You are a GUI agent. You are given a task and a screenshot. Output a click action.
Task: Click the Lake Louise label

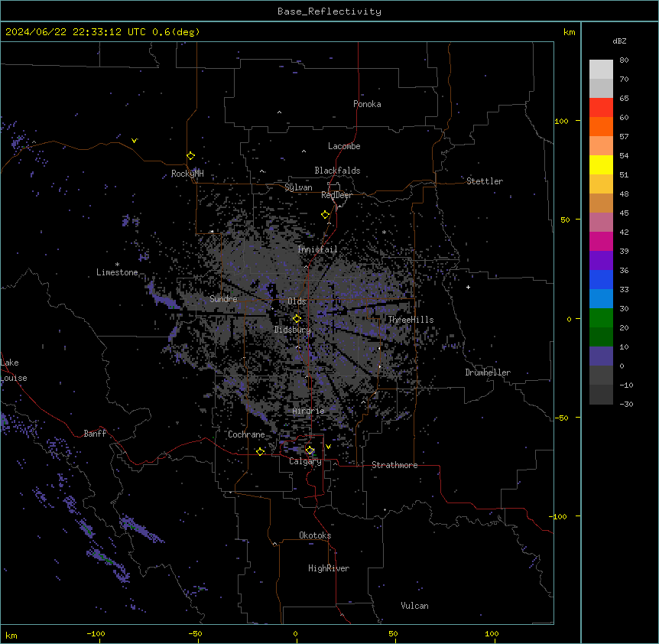[14, 370]
